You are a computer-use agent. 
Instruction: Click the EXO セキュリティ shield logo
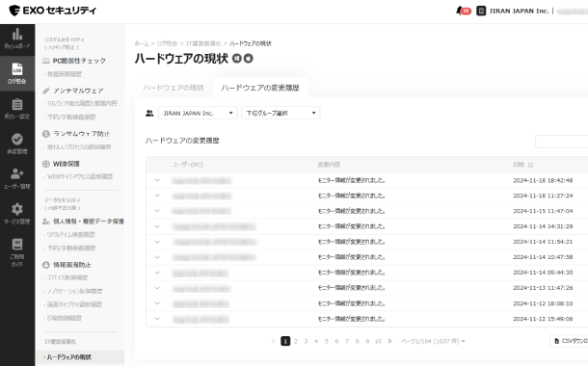[x=14, y=11]
